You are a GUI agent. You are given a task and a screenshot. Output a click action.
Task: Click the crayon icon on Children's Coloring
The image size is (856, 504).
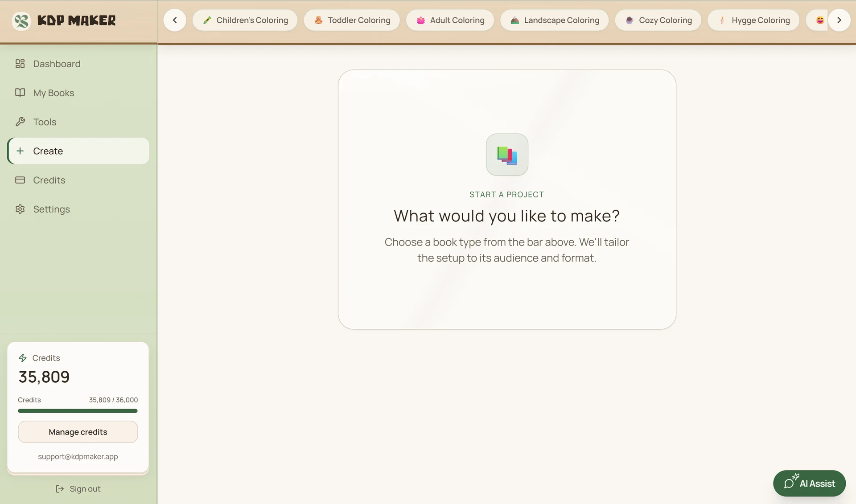click(207, 20)
